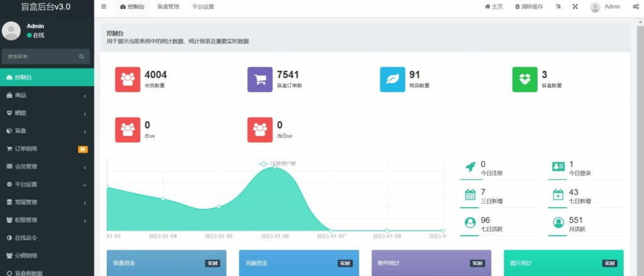This screenshot has width=644, height=276.
Task: Click the red icon beside 当日uv
Action: 260,130
